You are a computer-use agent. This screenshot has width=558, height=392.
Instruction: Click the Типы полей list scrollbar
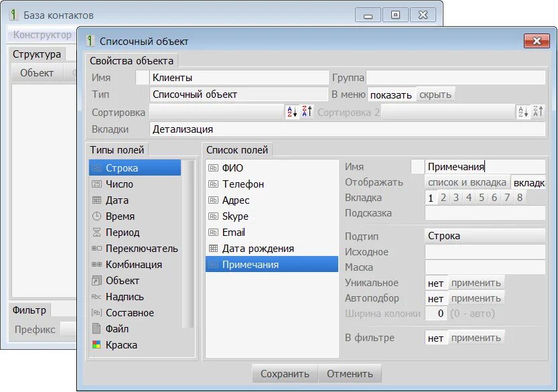pyautogui.click(x=188, y=244)
